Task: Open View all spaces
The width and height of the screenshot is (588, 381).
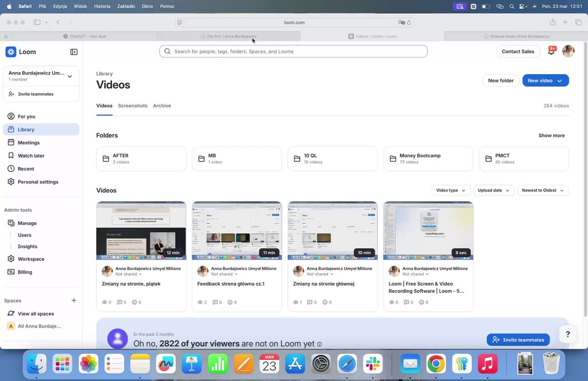Action: 35,314
